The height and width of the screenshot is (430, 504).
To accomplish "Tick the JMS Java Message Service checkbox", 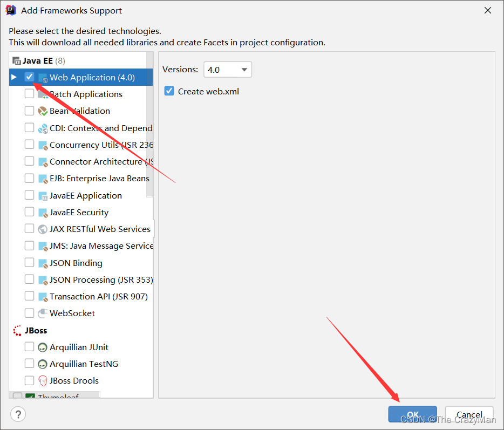I will click(x=29, y=245).
